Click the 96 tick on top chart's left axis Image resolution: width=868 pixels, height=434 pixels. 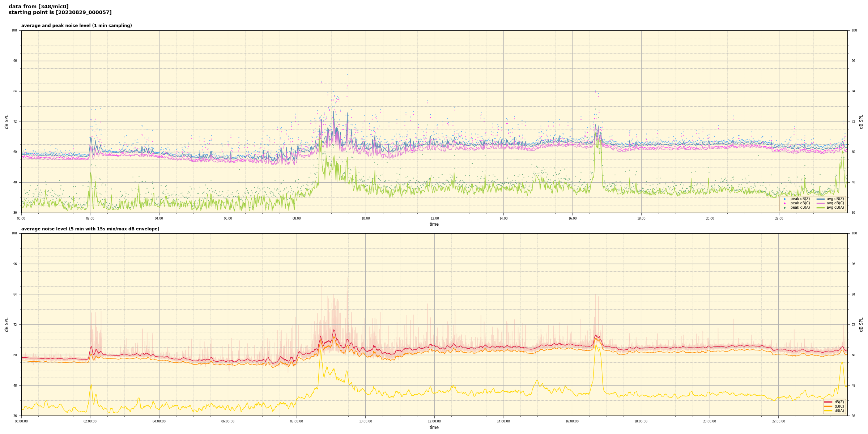tap(15, 61)
